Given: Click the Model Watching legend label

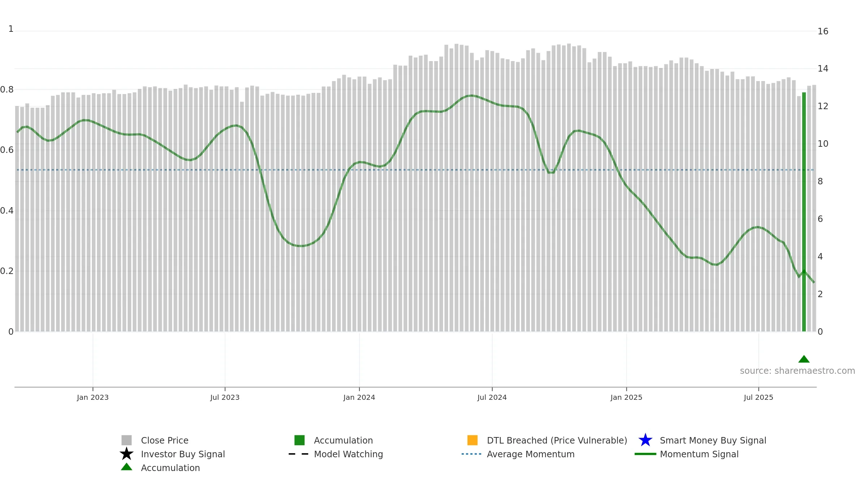Looking at the screenshot, I should [348, 454].
